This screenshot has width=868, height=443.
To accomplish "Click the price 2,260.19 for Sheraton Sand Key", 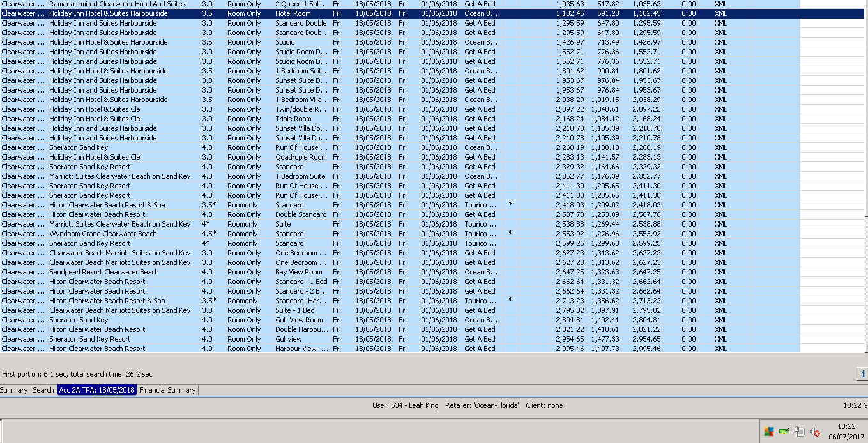I will (570, 147).
